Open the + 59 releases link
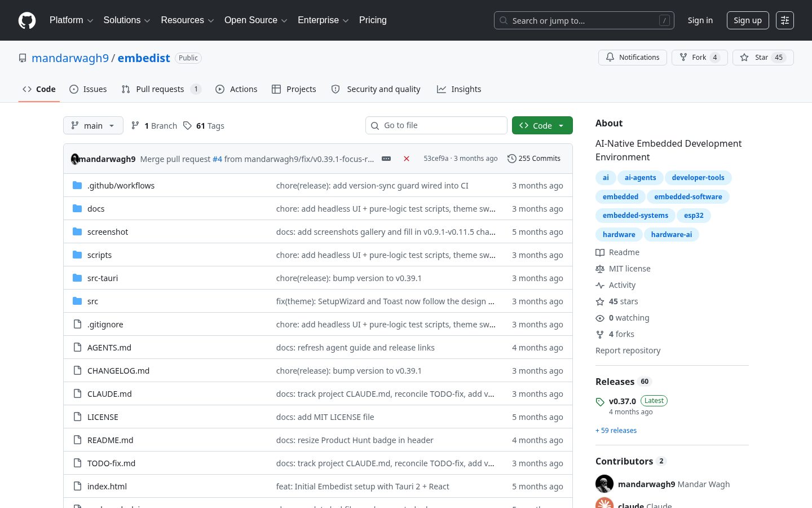Viewport: 812px width, 508px height. pyautogui.click(x=616, y=430)
